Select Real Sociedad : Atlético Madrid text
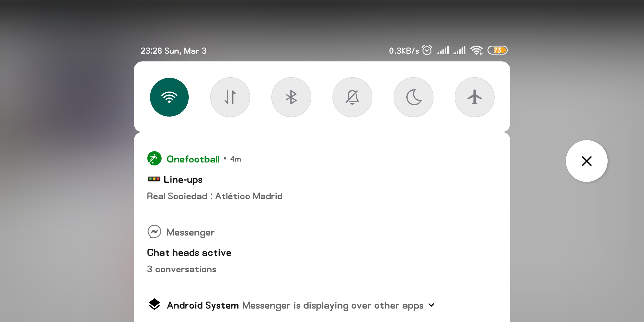The image size is (644, 322). click(215, 196)
